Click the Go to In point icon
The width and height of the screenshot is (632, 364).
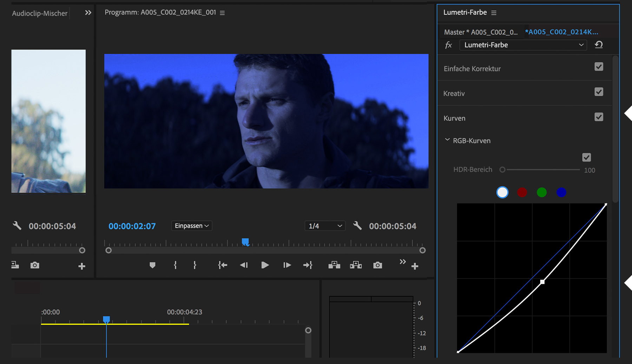click(x=223, y=265)
